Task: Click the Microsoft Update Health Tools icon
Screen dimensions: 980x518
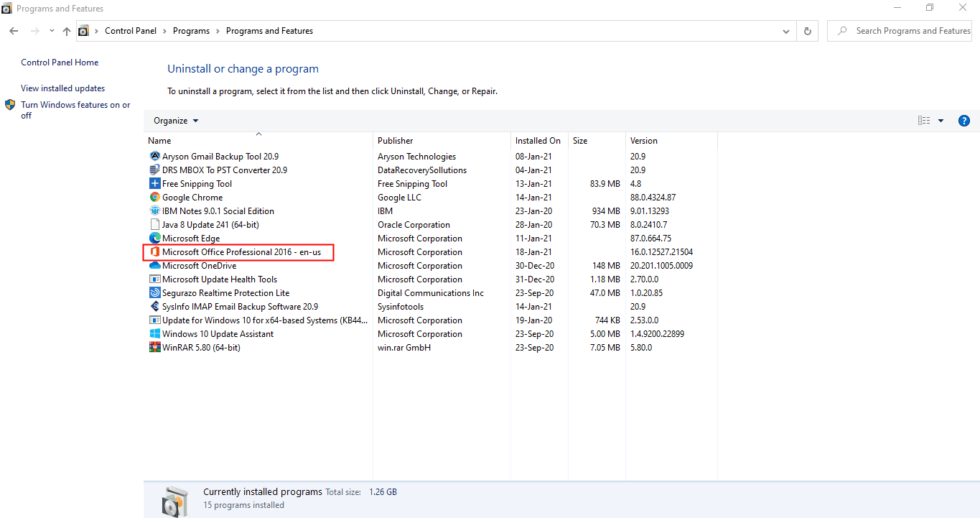Action: click(154, 279)
